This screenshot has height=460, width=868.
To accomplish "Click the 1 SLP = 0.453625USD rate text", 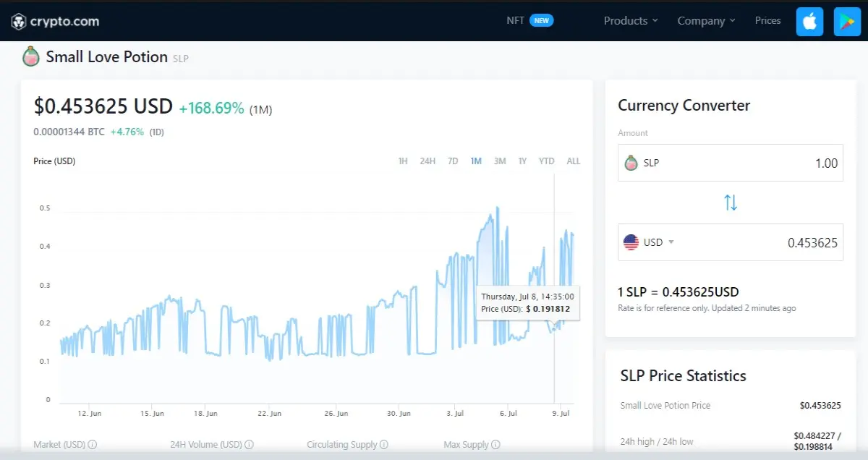I will 678,292.
